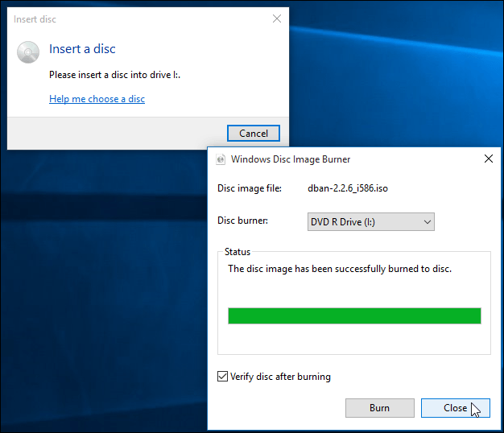
Task: Click the Disc burner label
Action: (242, 221)
